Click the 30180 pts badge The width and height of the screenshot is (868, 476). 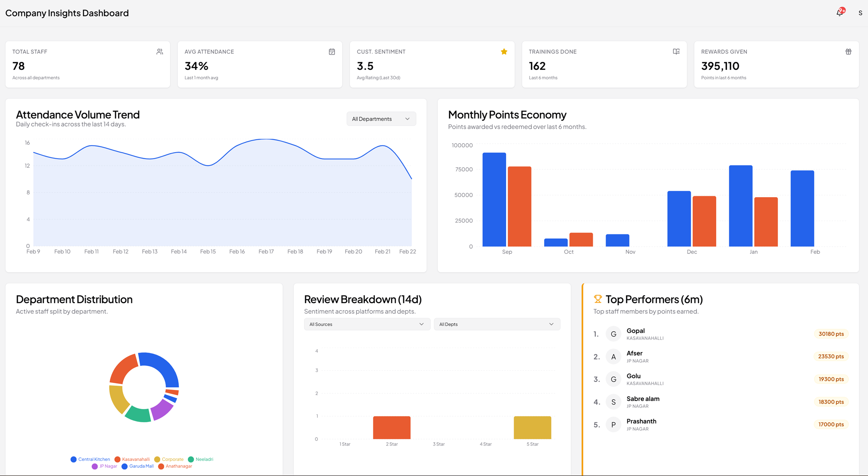tap(831, 334)
